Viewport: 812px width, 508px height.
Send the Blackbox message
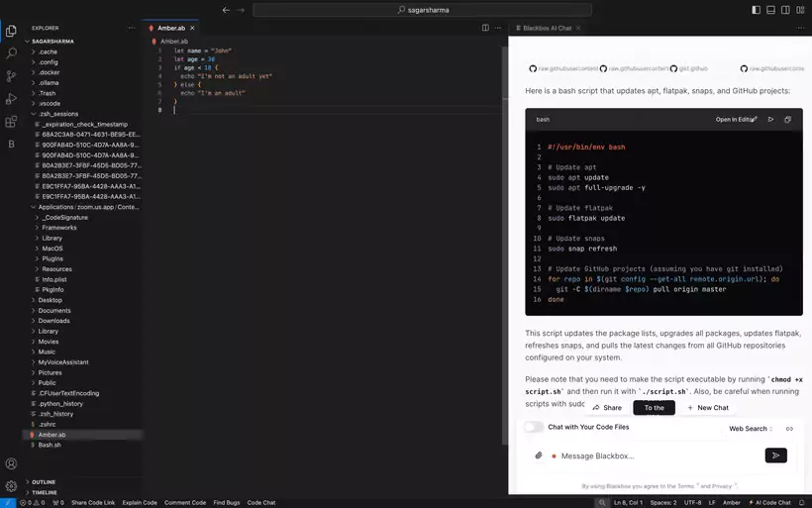[775, 456]
